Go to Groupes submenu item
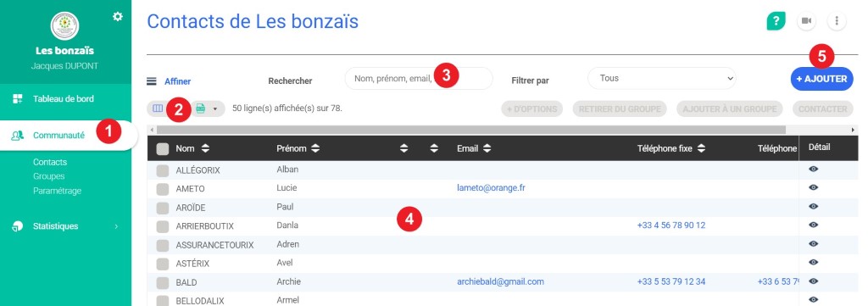The width and height of the screenshot is (868, 306). [x=48, y=176]
